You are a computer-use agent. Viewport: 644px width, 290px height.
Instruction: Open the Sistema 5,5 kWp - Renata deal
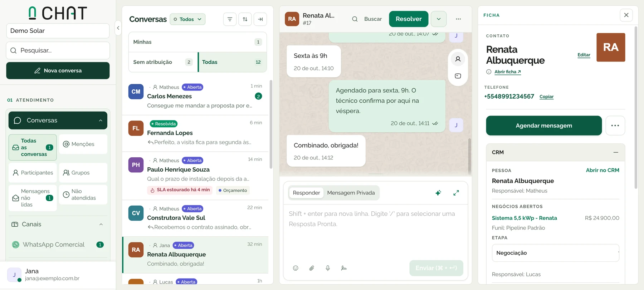click(x=524, y=218)
